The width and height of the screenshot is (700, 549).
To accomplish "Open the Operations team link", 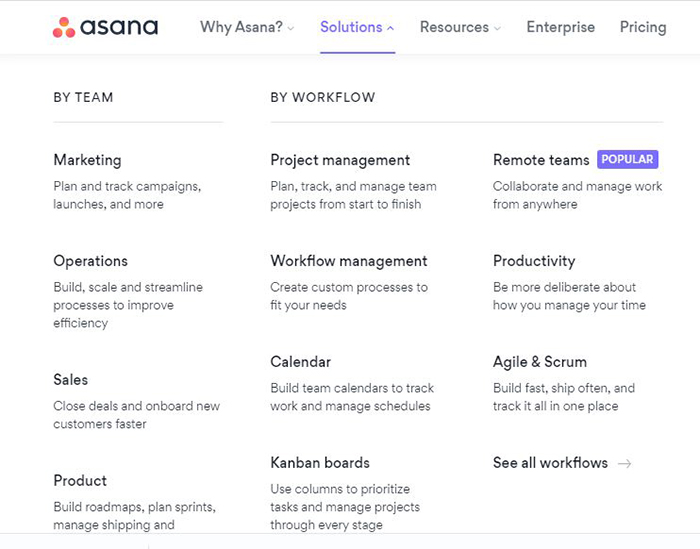I will [91, 261].
